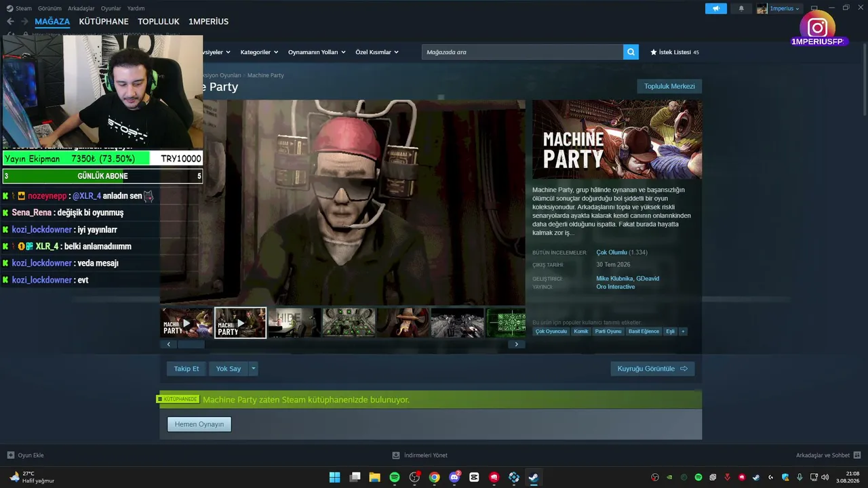Select the first Machine Party trailer thumbnail
The height and width of the screenshot is (488, 868).
[x=186, y=323]
